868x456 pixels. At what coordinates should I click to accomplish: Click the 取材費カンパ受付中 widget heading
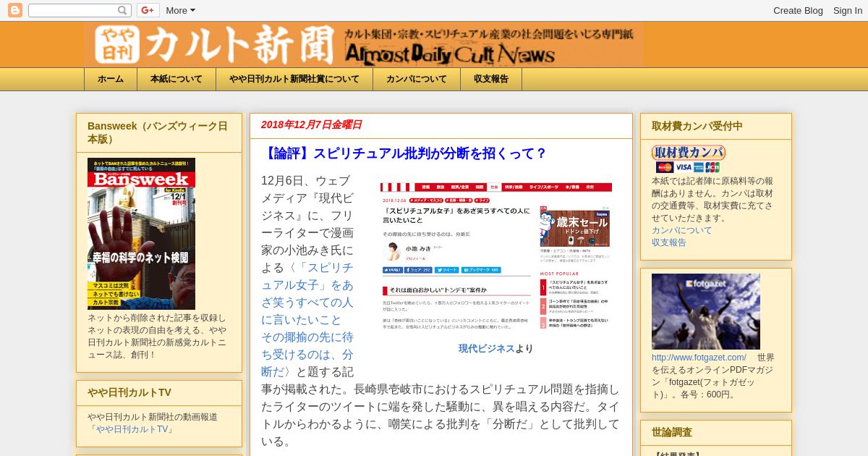[x=697, y=126]
